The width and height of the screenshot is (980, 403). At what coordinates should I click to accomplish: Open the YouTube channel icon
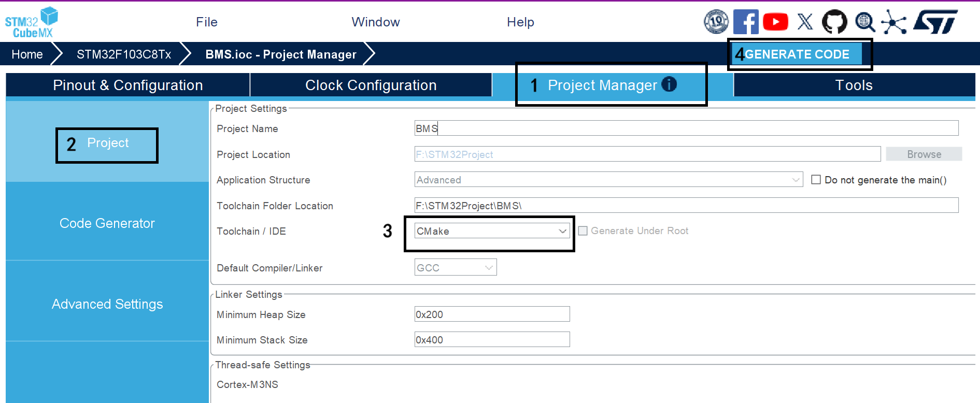tap(775, 22)
